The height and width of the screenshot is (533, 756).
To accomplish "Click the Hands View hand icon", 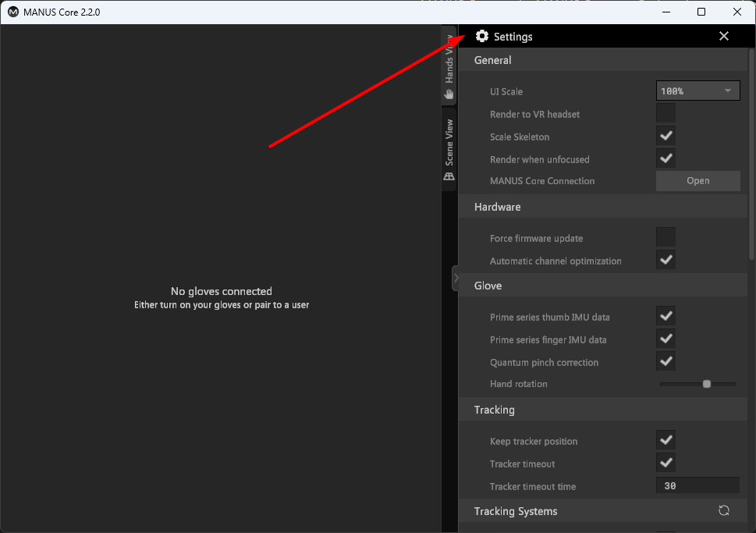I will point(449,94).
